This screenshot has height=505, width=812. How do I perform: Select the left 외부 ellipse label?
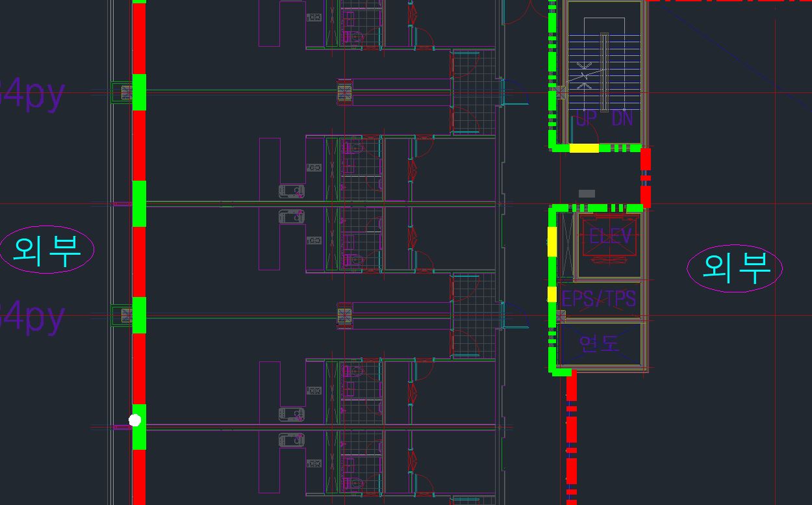tap(47, 250)
